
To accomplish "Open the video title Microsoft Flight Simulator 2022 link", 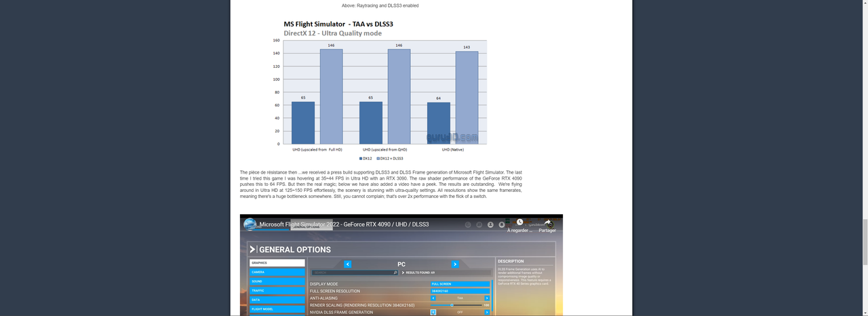I will pyautogui.click(x=344, y=224).
